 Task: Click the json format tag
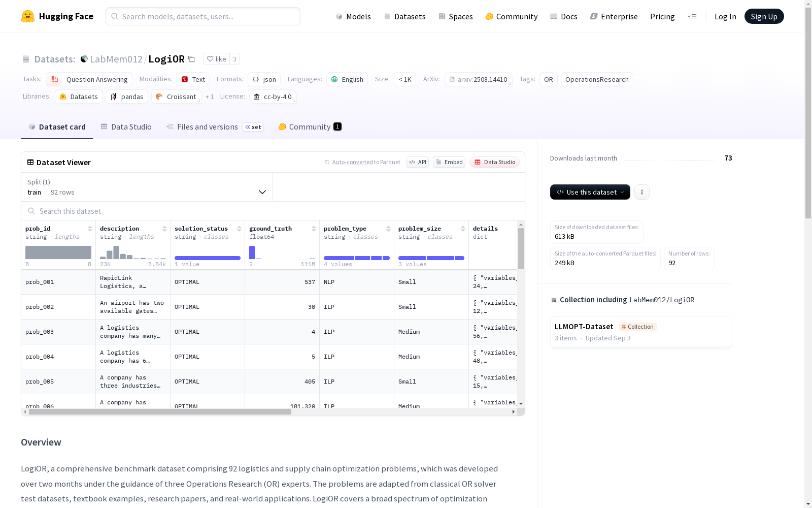(x=264, y=79)
